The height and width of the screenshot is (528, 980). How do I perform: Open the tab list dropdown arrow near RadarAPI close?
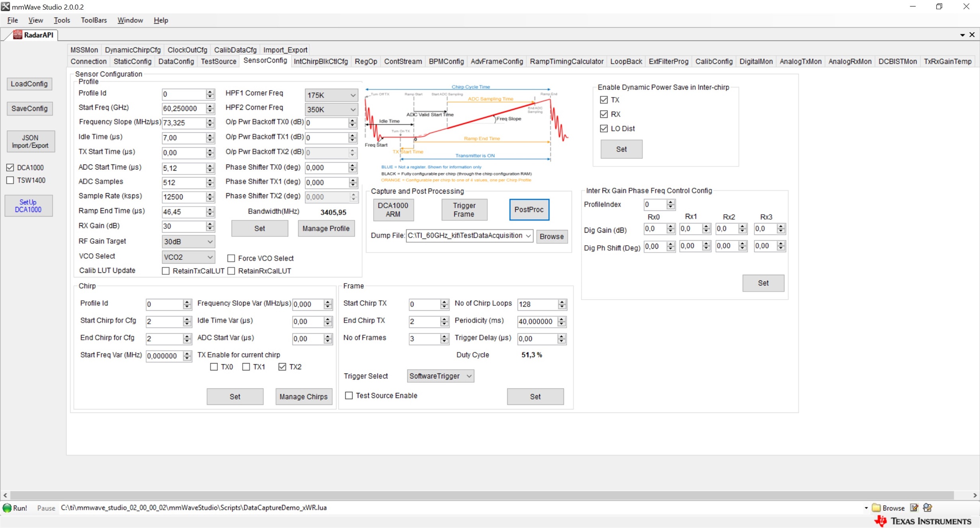962,35
